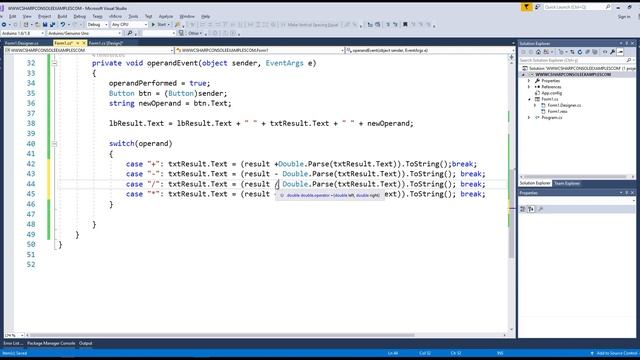Click the navigate backward toolbar icon
Screen dimensions: 640x360
coord(4,24)
